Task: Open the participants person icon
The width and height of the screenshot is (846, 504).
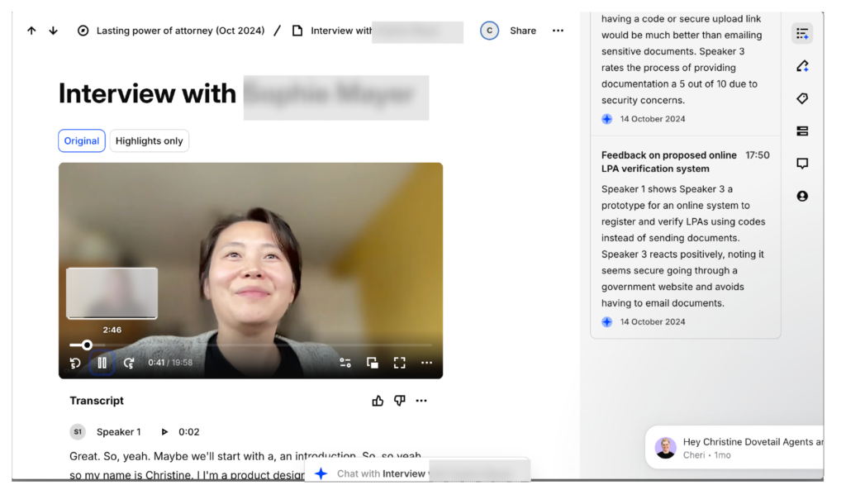Action: (801, 197)
